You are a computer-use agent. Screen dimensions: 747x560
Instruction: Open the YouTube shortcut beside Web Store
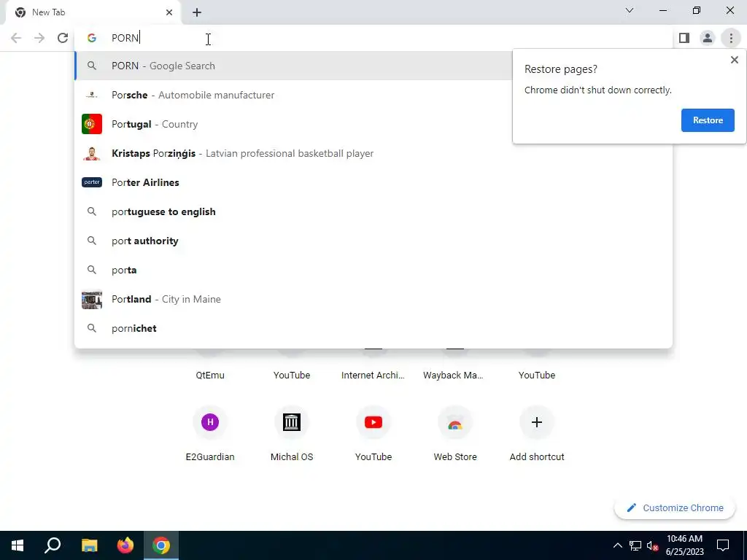tap(373, 433)
